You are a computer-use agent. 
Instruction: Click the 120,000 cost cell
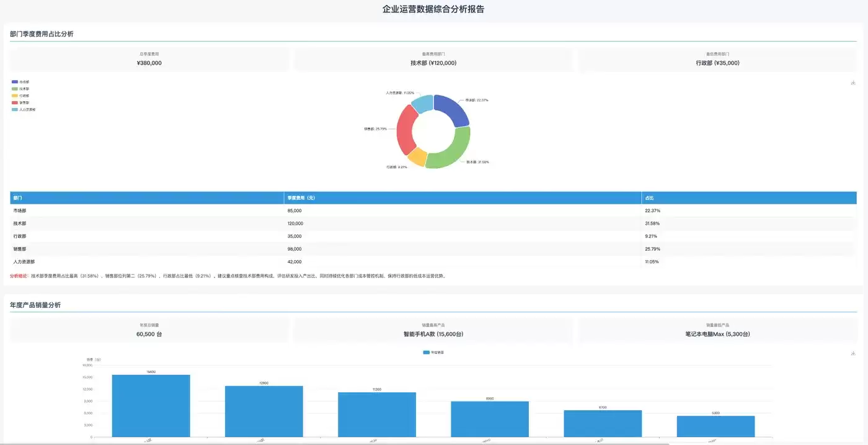(x=463, y=223)
